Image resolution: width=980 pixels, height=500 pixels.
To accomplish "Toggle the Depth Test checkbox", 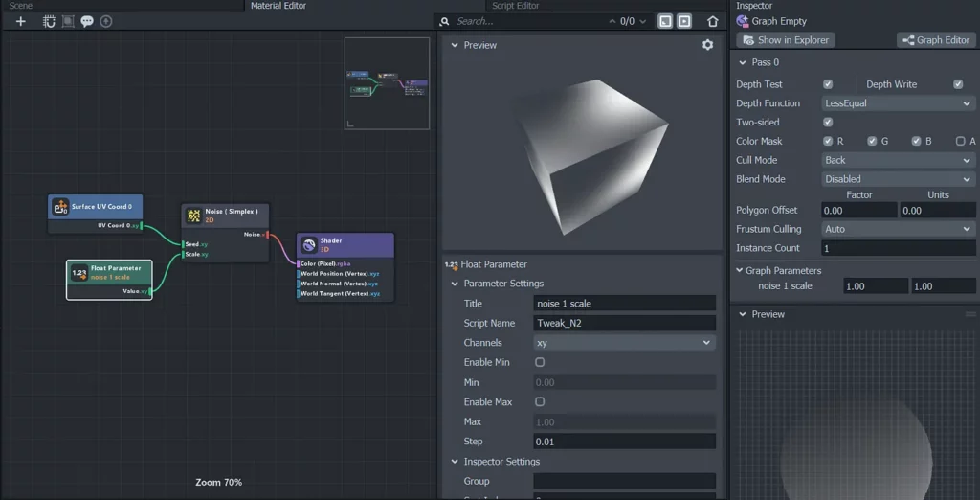I will click(828, 84).
